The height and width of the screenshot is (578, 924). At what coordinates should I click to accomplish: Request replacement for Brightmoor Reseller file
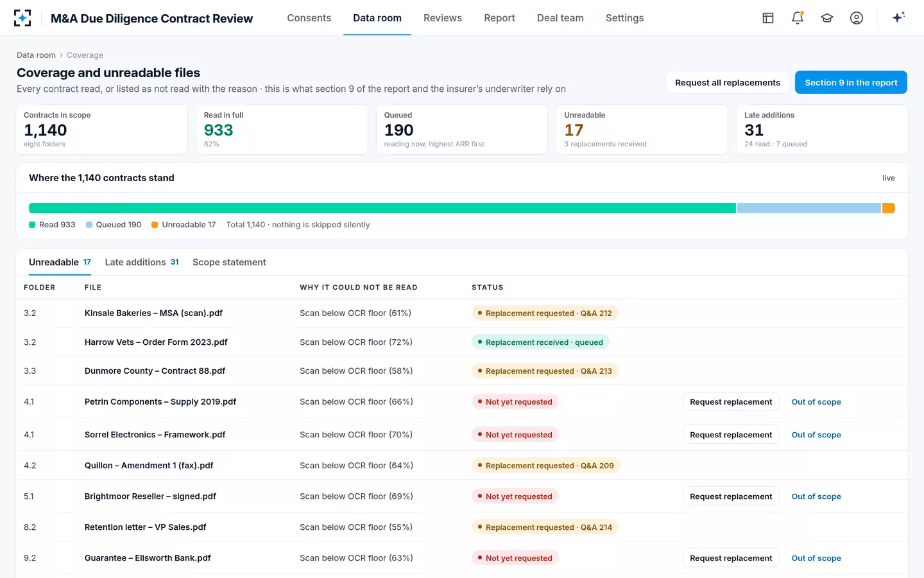click(731, 496)
